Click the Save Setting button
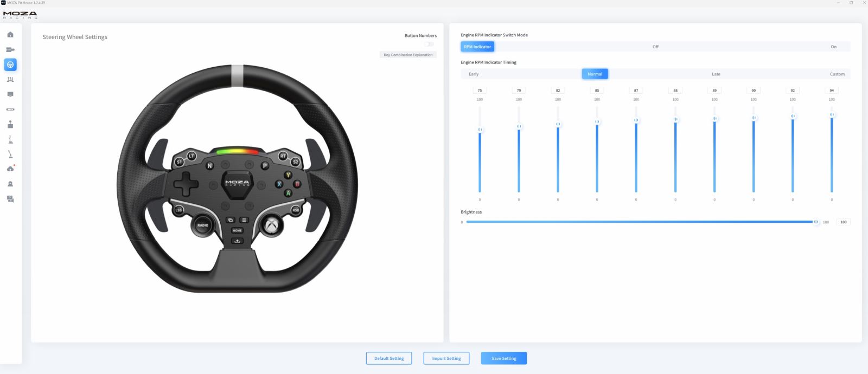Image resolution: width=868 pixels, height=374 pixels. tap(504, 358)
